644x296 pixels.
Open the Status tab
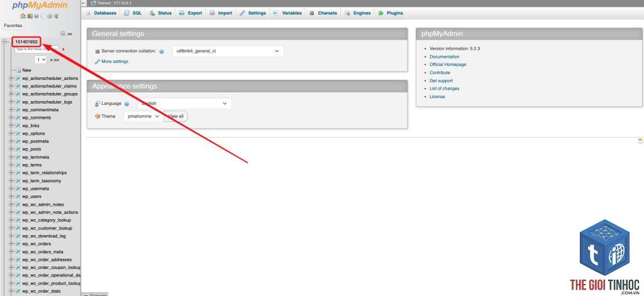tap(160, 13)
